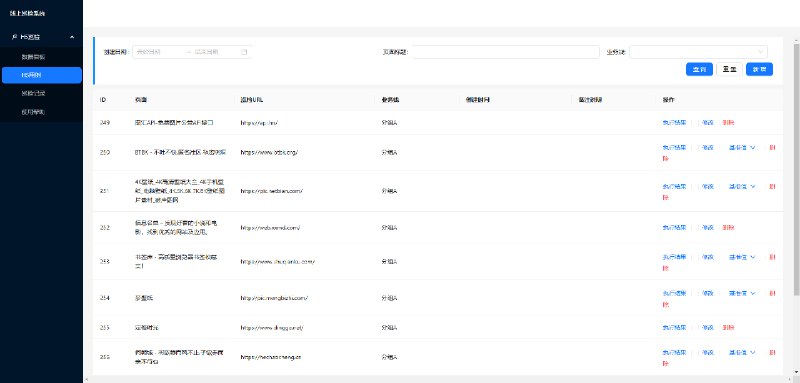Click 修改 edit link for row 256
The height and width of the screenshot is (383, 800).
tap(707, 352)
